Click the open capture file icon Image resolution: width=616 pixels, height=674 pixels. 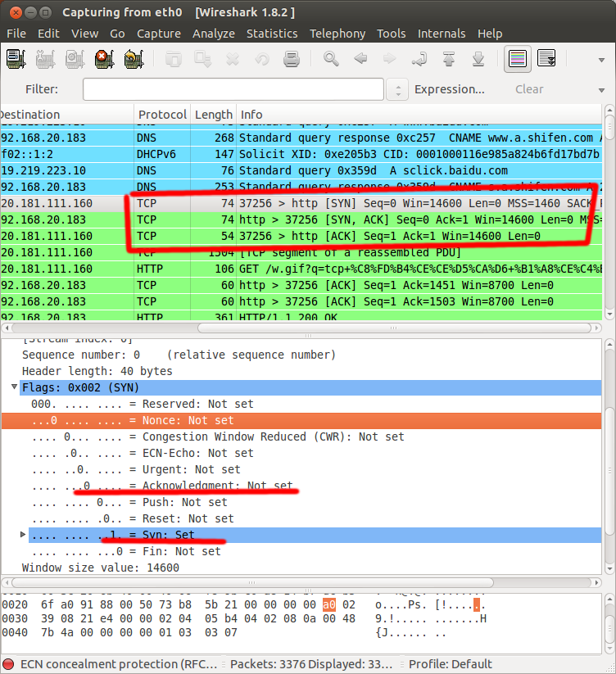click(x=173, y=59)
